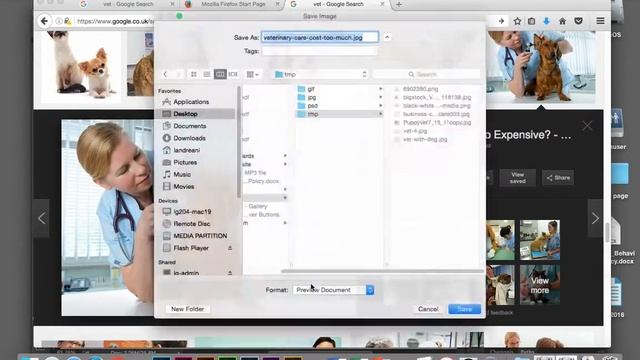Click the New Folder button
The width and height of the screenshot is (640, 360).
click(x=187, y=309)
